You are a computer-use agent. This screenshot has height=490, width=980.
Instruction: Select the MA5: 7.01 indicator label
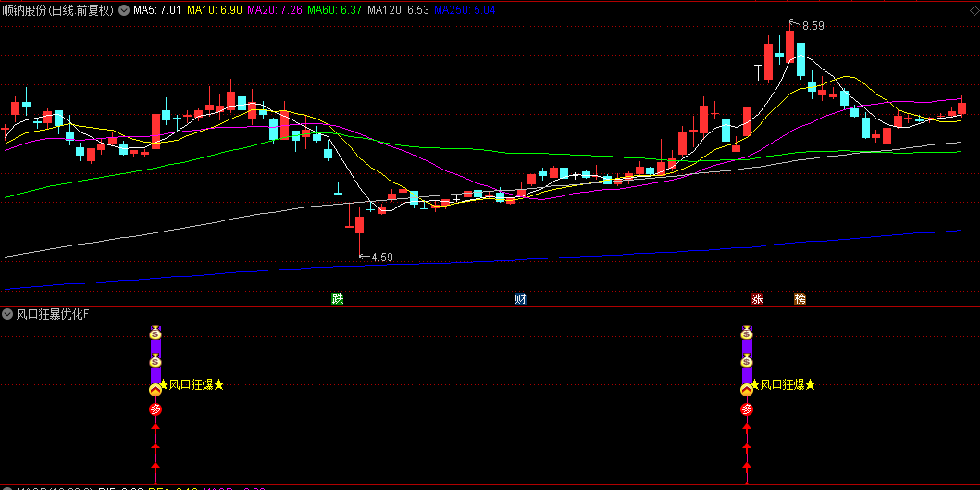[x=157, y=10]
